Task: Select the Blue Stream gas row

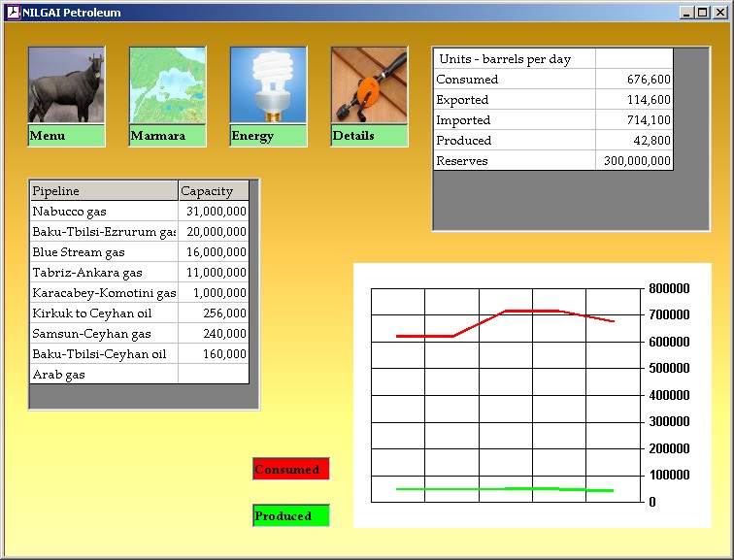Action: pyautogui.click(x=103, y=252)
